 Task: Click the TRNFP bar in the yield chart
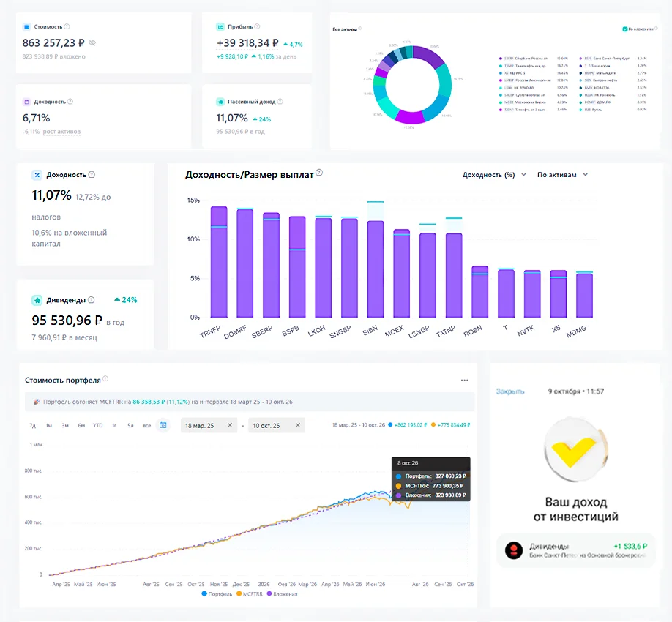[219, 262]
